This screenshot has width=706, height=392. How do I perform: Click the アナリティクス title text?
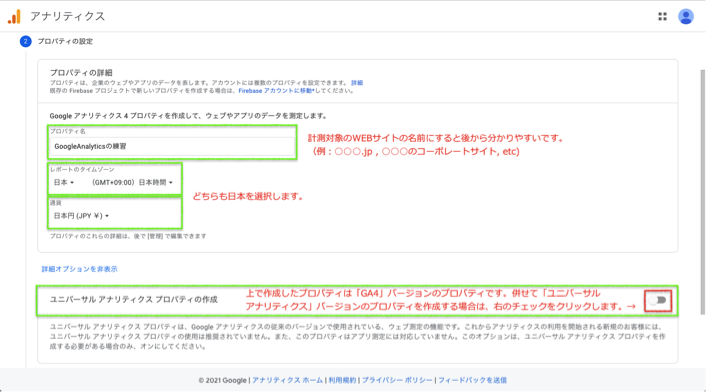[68, 17]
